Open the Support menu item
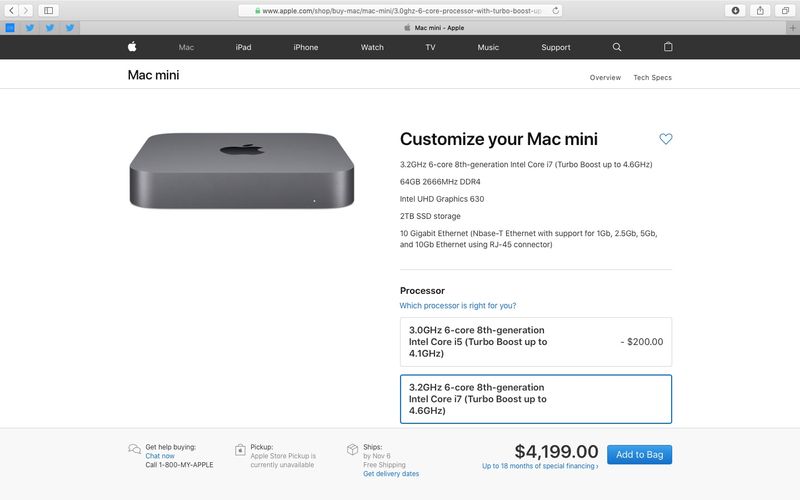This screenshot has width=800, height=500. pos(556,47)
